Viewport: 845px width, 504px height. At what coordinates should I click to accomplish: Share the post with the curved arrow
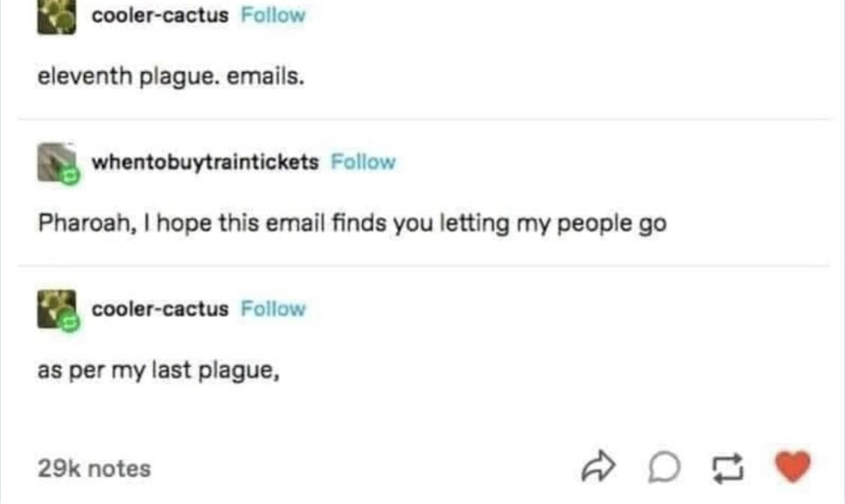598,466
